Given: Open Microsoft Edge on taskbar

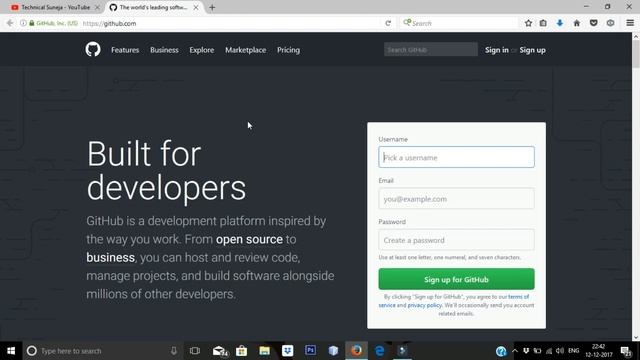Looking at the screenshot, I should (x=379, y=351).
